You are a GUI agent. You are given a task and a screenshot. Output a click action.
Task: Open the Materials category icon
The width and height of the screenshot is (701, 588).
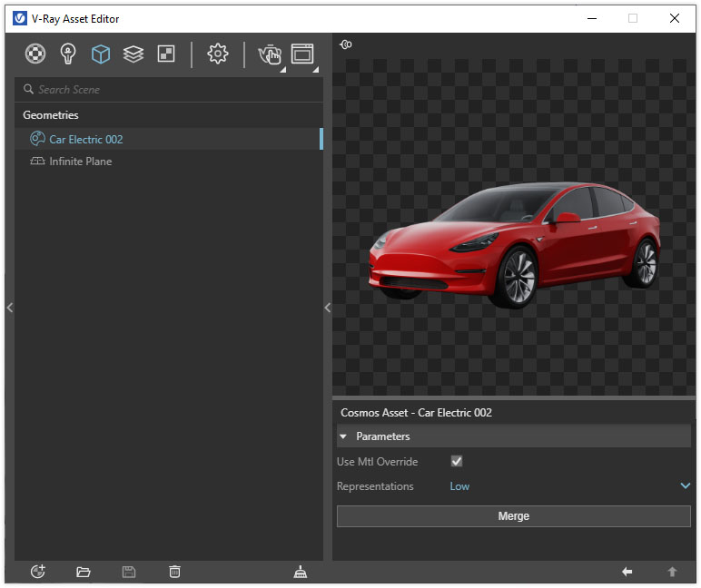(x=35, y=54)
